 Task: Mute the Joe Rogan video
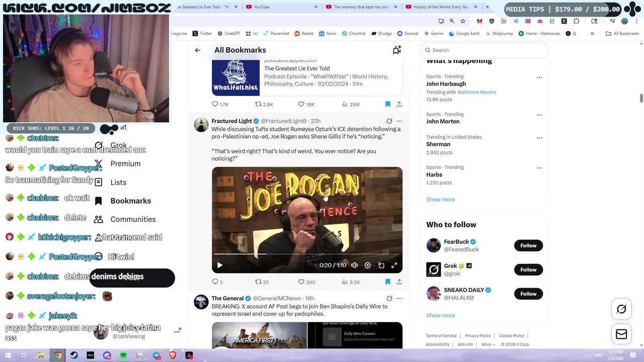click(x=354, y=265)
